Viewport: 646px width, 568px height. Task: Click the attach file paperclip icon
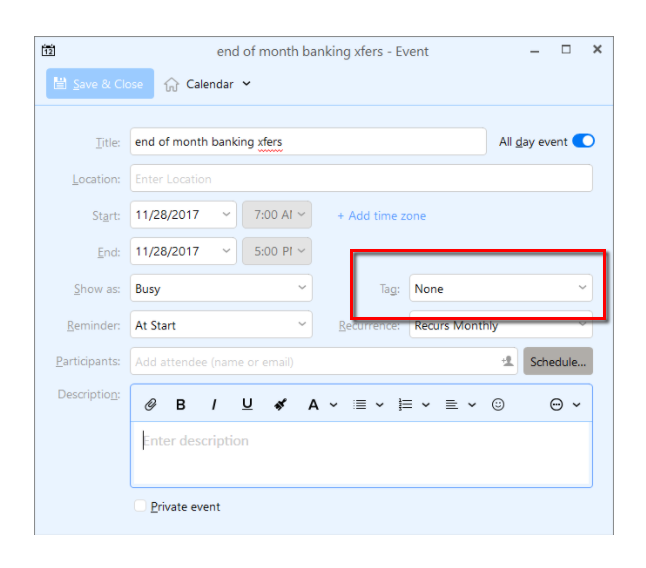[151, 405]
